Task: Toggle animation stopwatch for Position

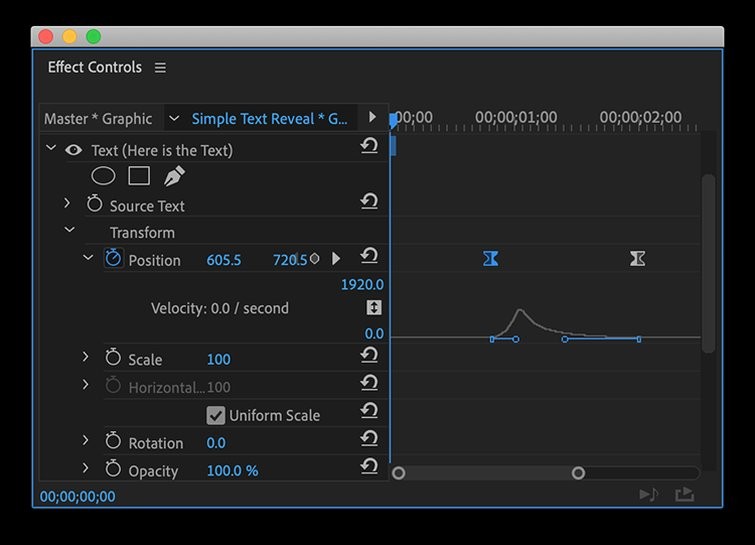Action: pyautogui.click(x=113, y=258)
